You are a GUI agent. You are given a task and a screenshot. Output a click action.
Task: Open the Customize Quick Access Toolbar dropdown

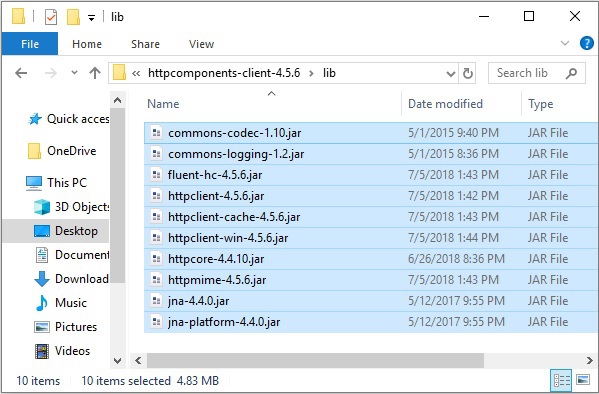(x=91, y=18)
